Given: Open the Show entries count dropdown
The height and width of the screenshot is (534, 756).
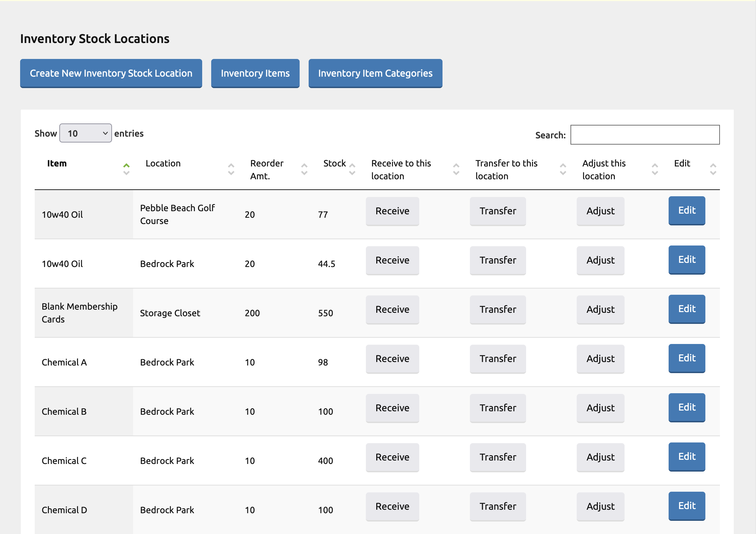Looking at the screenshot, I should (x=85, y=133).
